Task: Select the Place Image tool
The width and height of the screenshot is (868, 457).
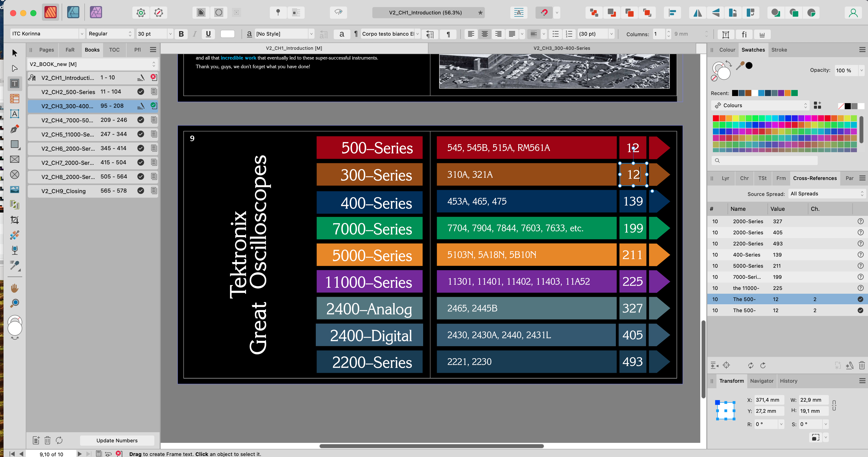Action: tap(14, 190)
